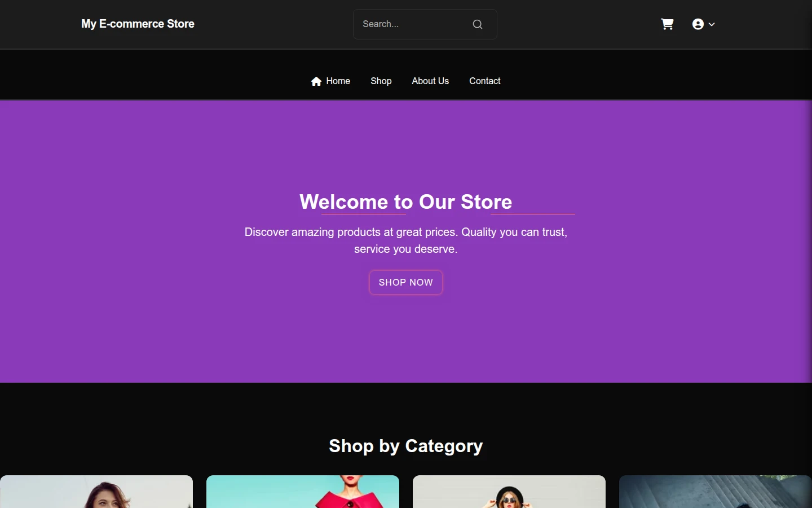The height and width of the screenshot is (508, 812).
Task: Open the dark staircase category card
Action: [x=716, y=492]
